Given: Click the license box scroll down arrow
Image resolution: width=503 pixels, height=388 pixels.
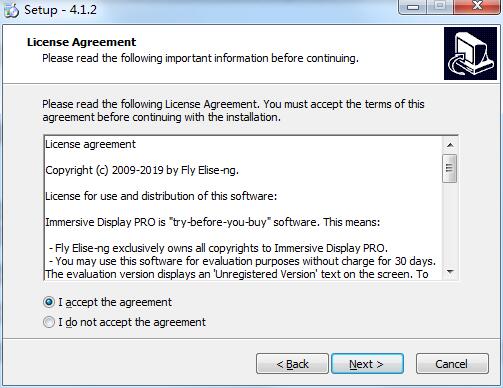Looking at the screenshot, I should 450,272.
